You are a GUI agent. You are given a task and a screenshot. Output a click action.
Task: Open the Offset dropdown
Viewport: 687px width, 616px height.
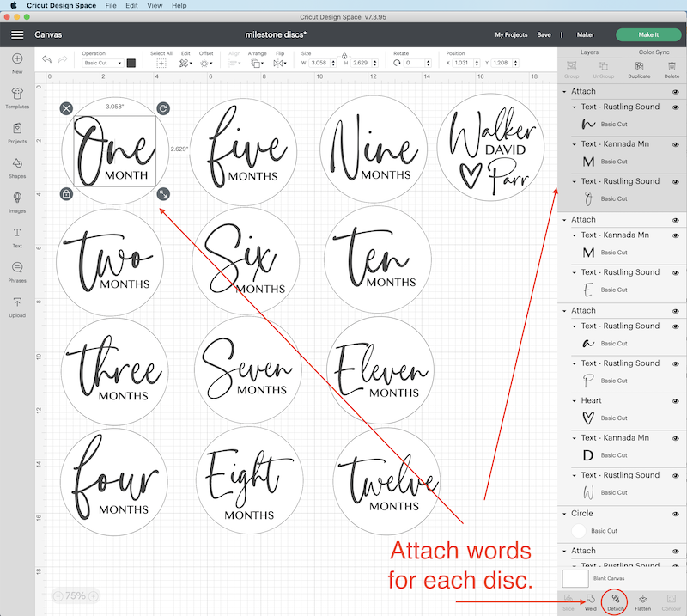coord(206,64)
